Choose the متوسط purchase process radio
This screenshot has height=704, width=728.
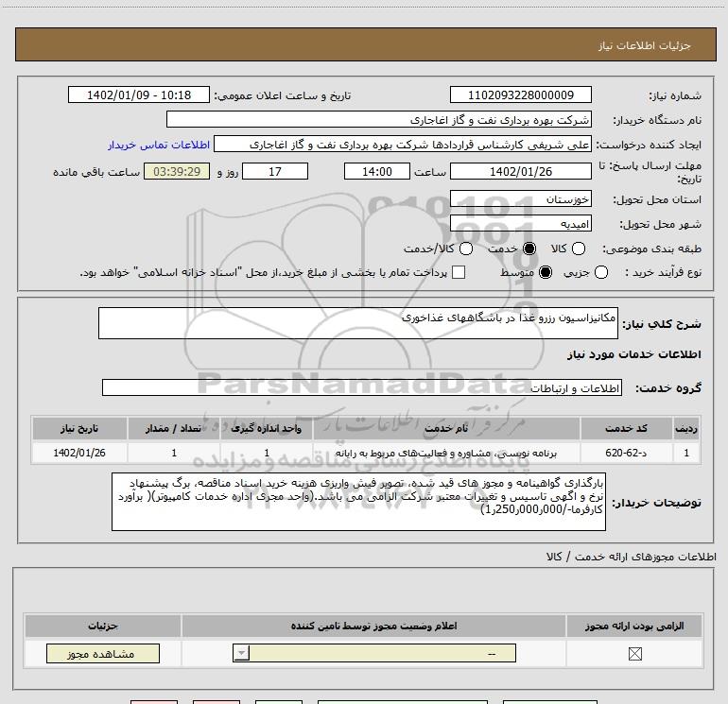click(x=546, y=272)
